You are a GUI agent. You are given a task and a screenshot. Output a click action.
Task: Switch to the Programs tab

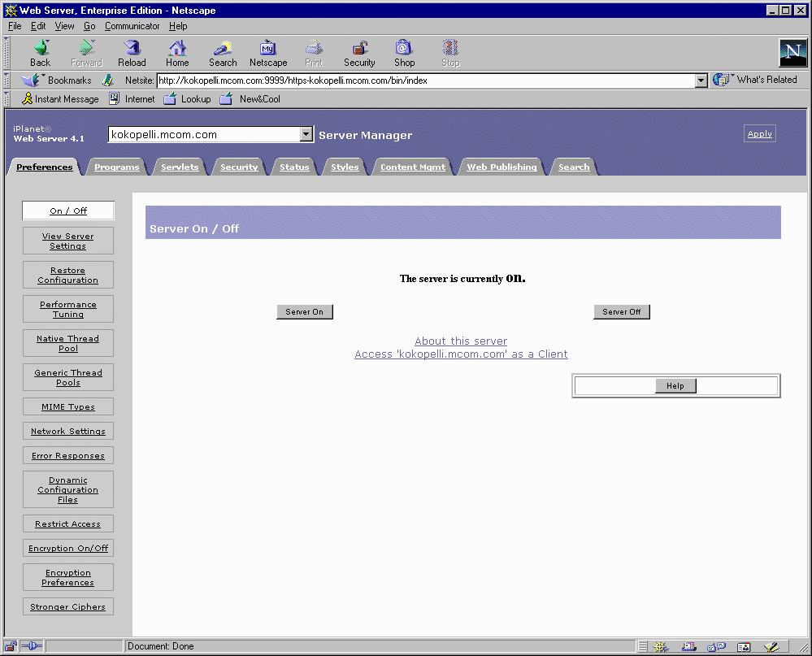coord(116,167)
